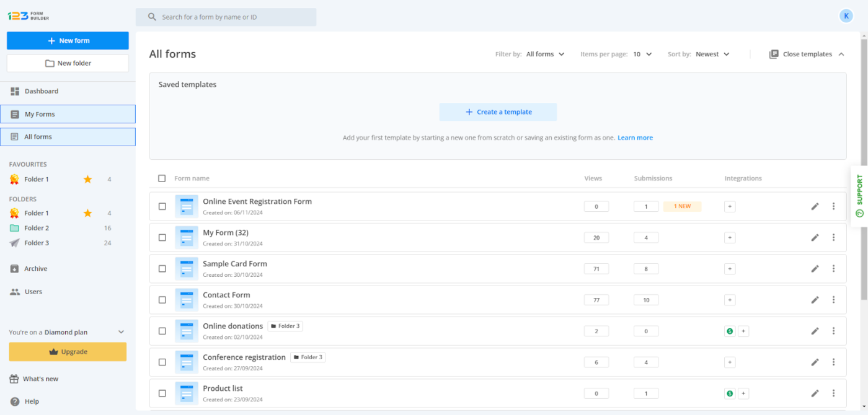Image resolution: width=868 pixels, height=415 pixels.
Task: Open the Archive section icon in sidebar
Action: click(15, 269)
